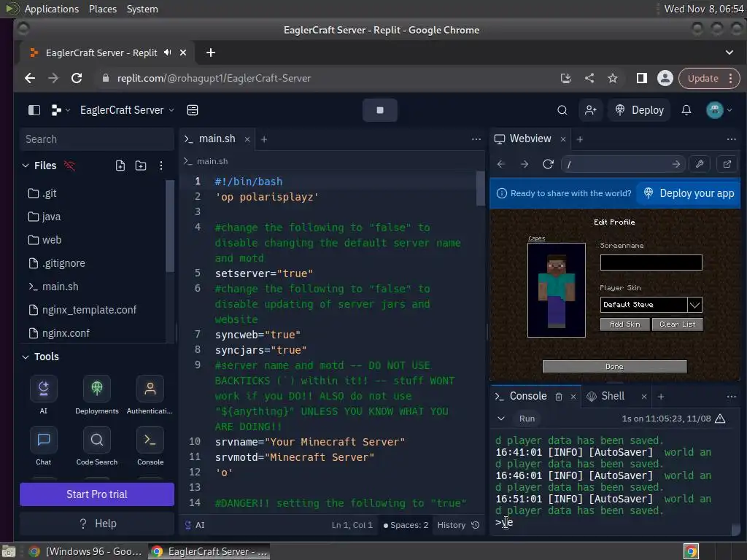Close the main.sh editor tab

(x=247, y=139)
